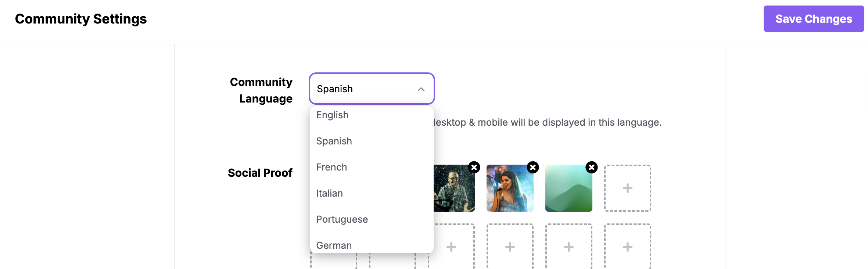The width and height of the screenshot is (868, 269).
Task: Remove the green landscape image with its X
Action: [591, 168]
